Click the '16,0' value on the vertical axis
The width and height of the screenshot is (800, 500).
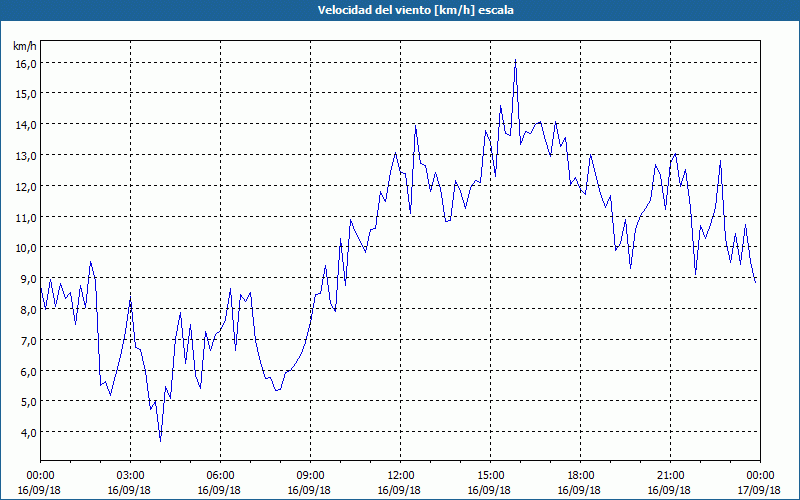pos(27,63)
